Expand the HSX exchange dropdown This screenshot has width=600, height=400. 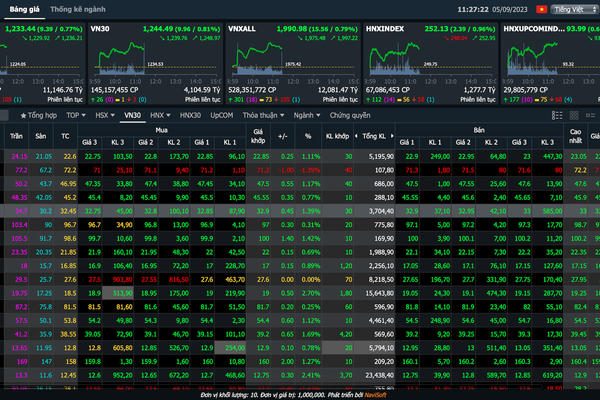click(x=103, y=116)
